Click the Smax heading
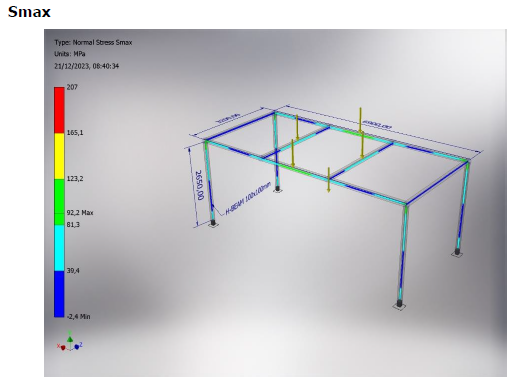Viewport: 517px width, 385px height. coord(29,12)
